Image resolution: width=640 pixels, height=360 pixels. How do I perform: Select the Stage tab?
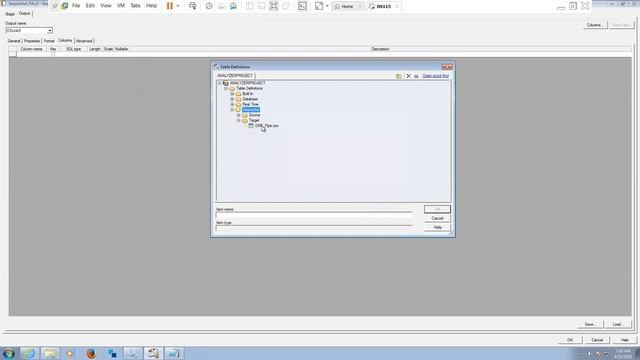[10, 14]
